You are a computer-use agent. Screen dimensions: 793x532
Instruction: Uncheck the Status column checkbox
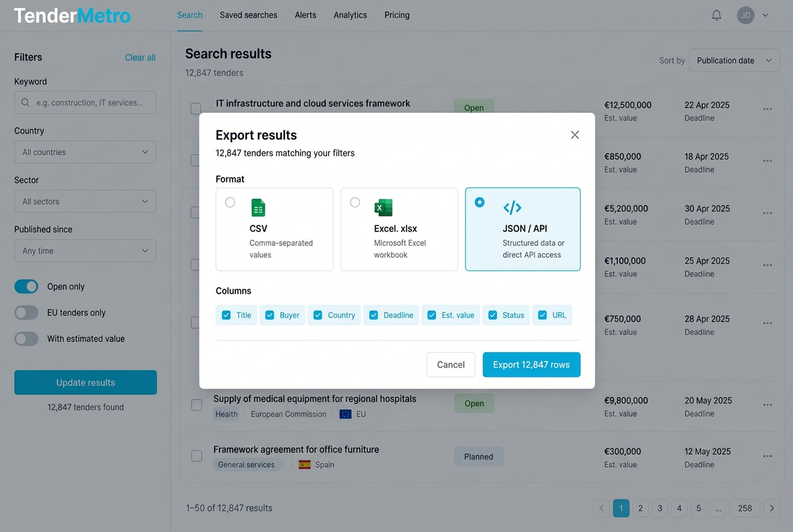(x=492, y=315)
